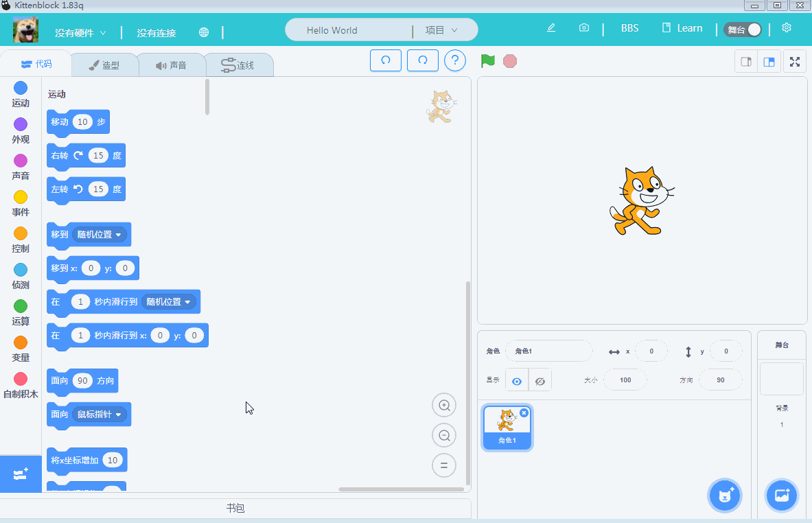Enter fullscreen stage mode
The image size is (812, 523).
click(x=795, y=62)
